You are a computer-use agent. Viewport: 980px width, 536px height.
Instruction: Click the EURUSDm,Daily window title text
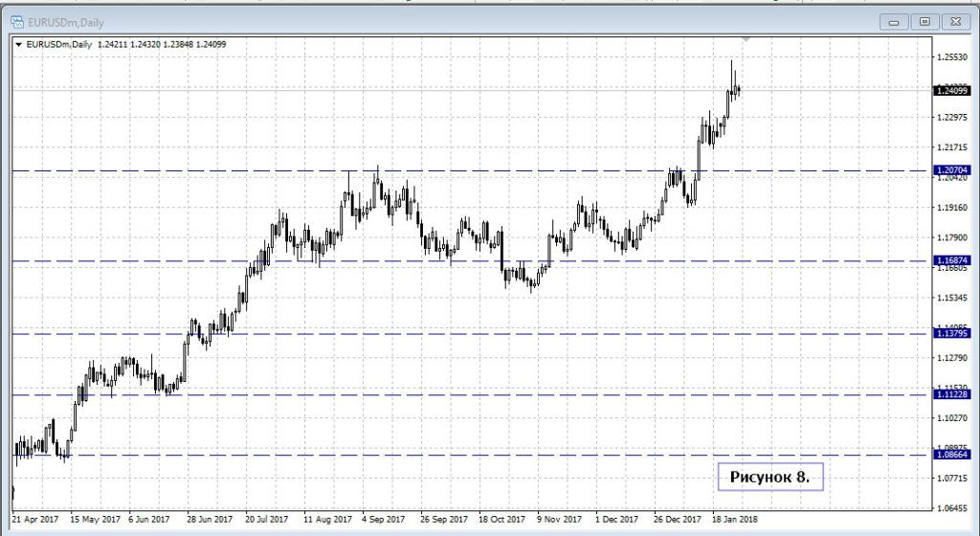pos(62,20)
